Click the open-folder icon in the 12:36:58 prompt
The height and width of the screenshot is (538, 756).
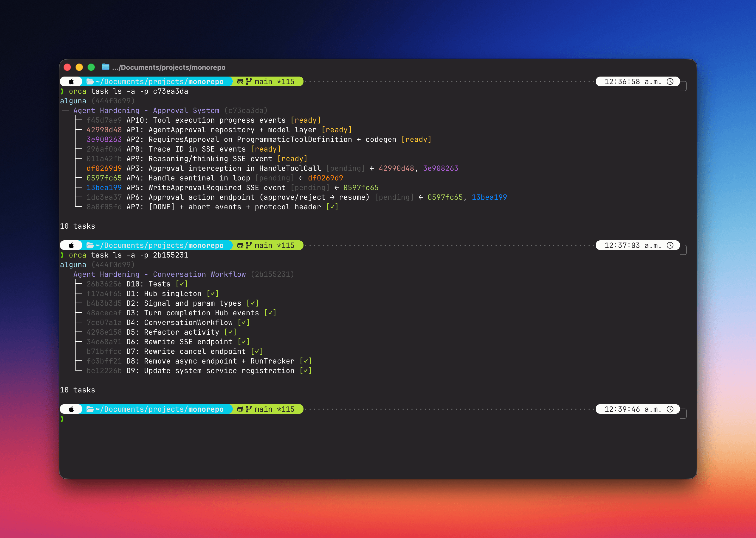click(90, 82)
